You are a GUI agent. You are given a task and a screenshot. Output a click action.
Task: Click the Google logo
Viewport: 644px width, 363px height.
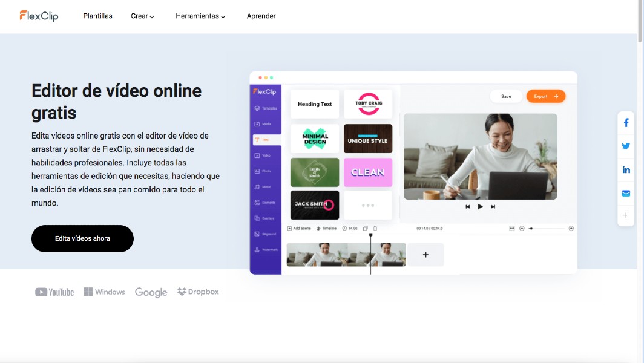(151, 292)
